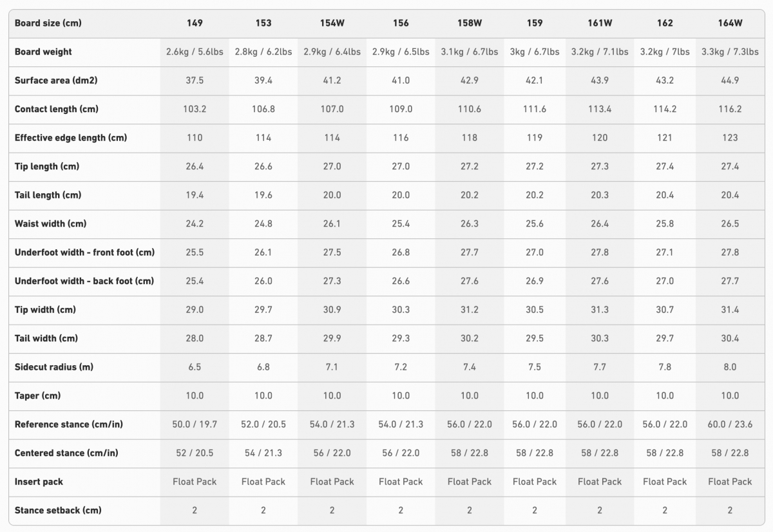The image size is (773, 532).
Task: Select the Taper (cm) row label
Action: click(37, 395)
